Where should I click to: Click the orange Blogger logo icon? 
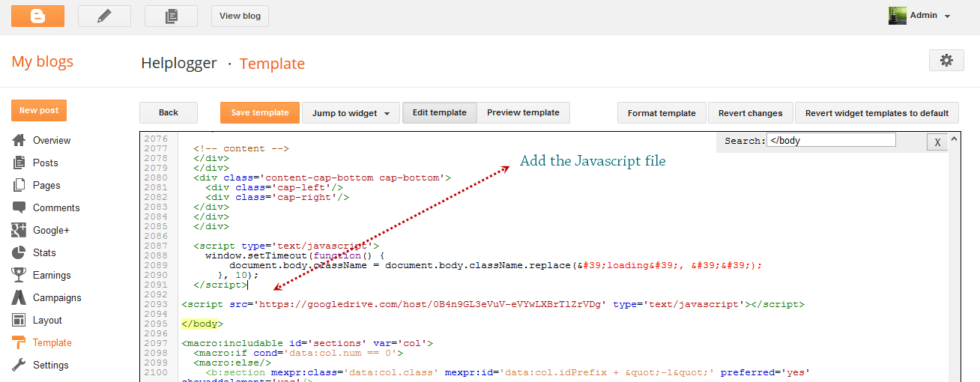pos(37,16)
